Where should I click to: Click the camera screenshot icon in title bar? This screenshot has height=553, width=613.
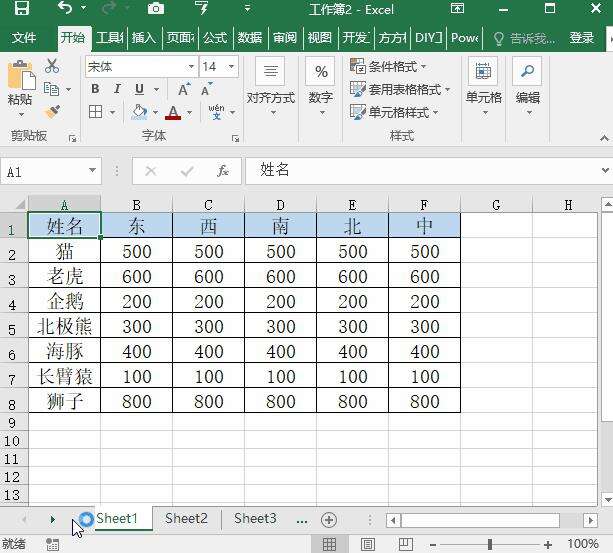(155, 8)
